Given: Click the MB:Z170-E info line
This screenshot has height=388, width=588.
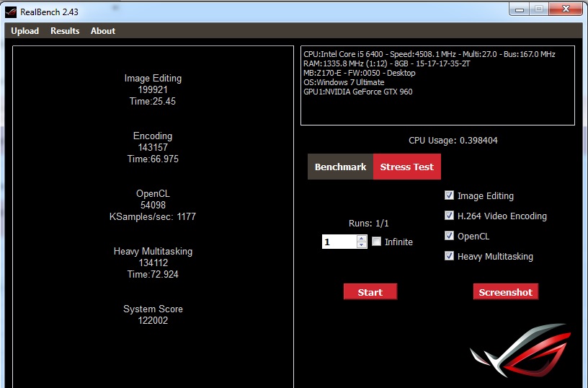Looking at the screenshot, I should pyautogui.click(x=360, y=73).
